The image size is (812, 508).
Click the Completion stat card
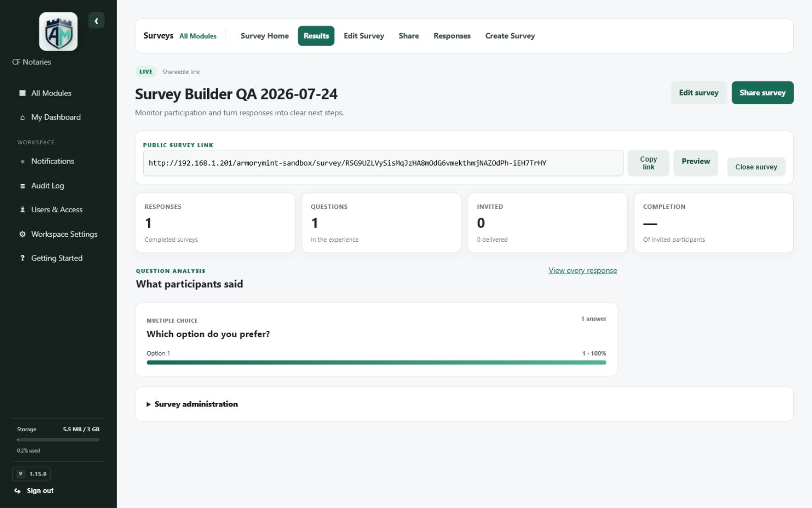point(714,223)
